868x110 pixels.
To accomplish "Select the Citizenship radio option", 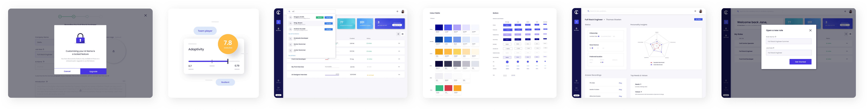I will tap(599, 36).
